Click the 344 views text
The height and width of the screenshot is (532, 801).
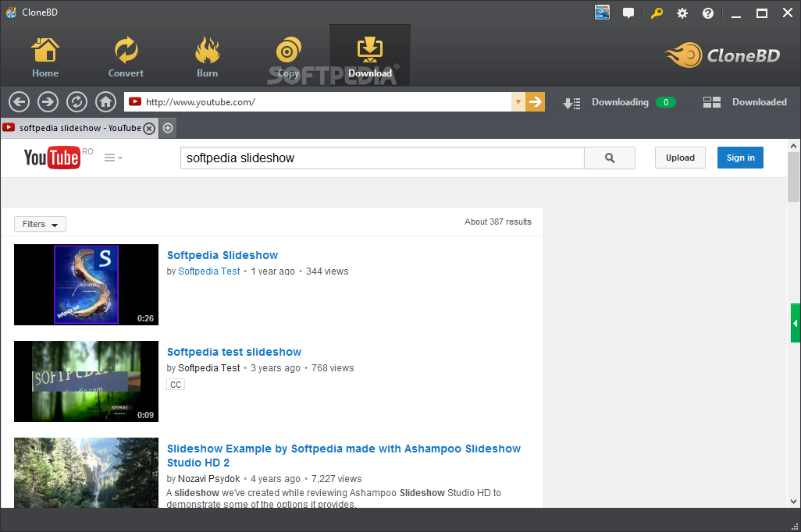click(x=327, y=271)
